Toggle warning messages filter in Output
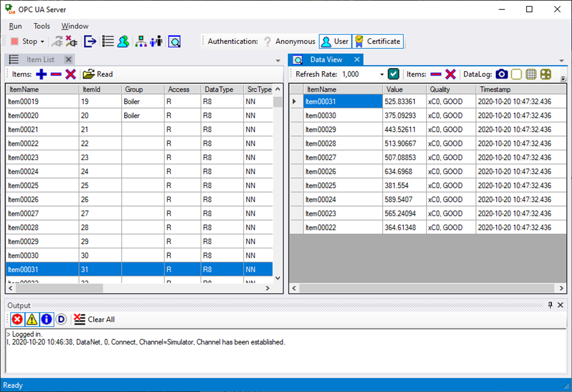 pos(32,319)
